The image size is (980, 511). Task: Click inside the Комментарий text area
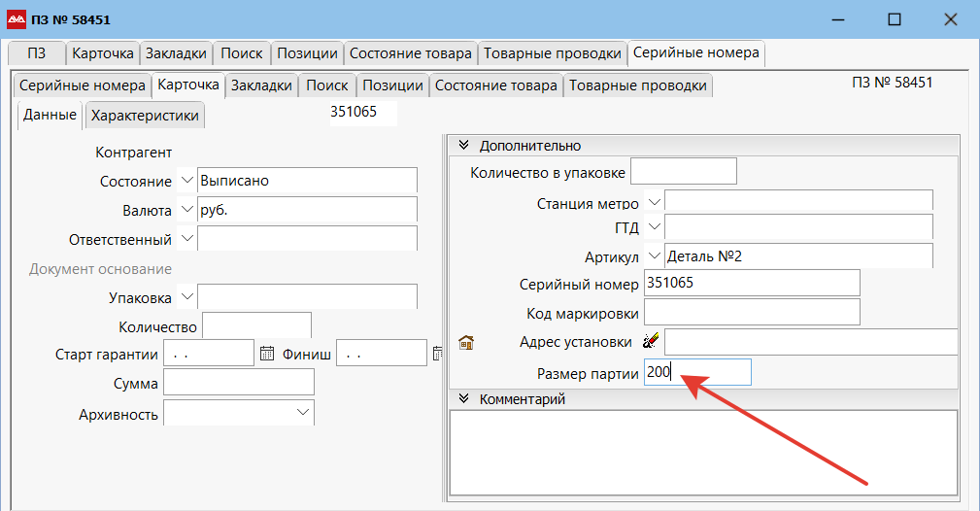[702, 454]
